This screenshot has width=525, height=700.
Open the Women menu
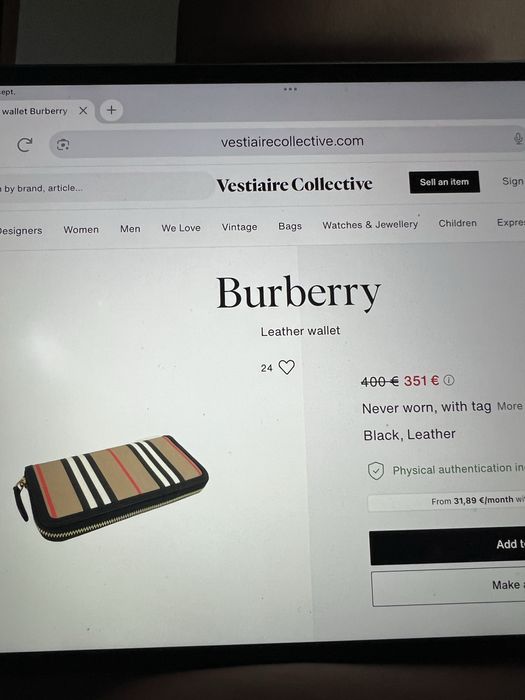pos(81,229)
